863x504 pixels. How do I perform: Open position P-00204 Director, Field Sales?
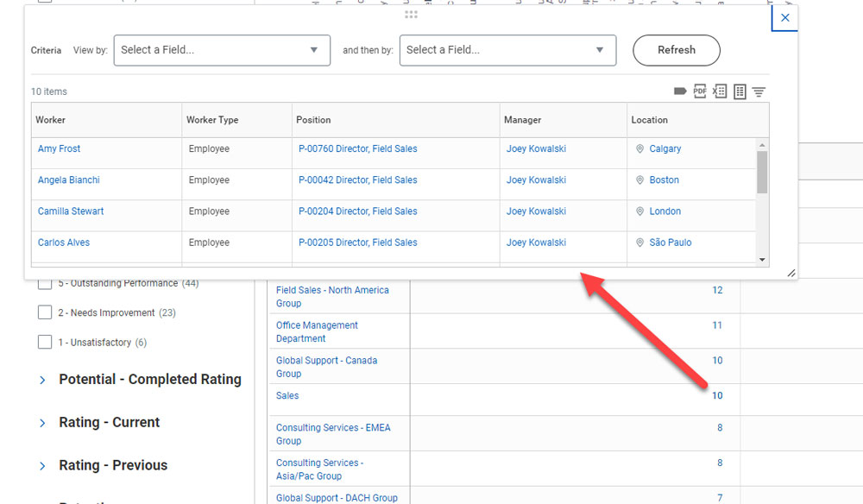[x=358, y=211]
